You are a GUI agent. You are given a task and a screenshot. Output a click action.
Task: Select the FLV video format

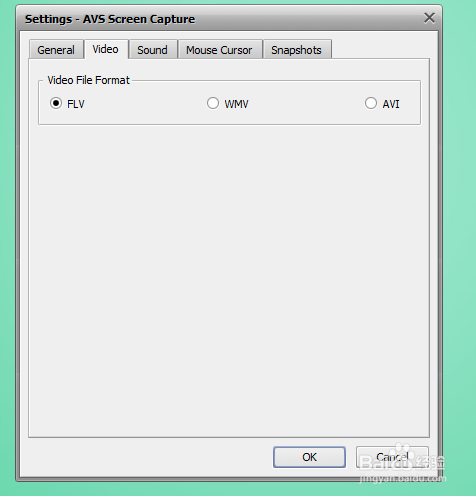pos(67,104)
